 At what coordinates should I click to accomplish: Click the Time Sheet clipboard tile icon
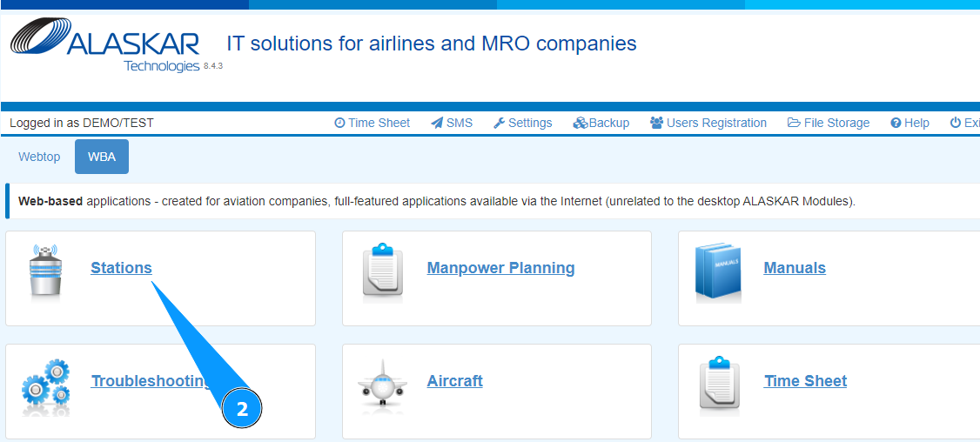719,384
